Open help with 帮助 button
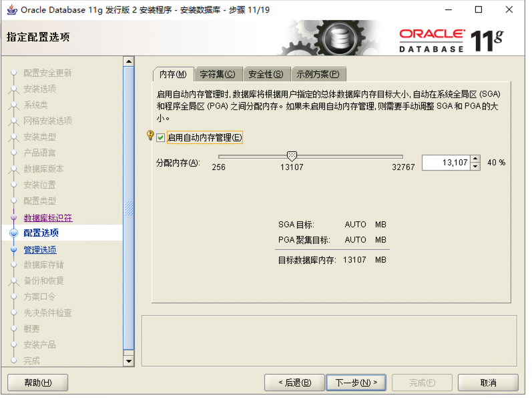 [37, 383]
